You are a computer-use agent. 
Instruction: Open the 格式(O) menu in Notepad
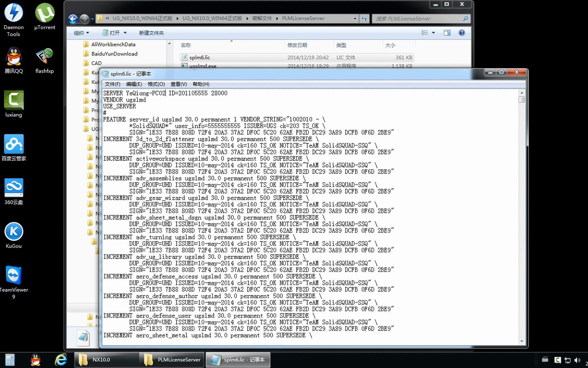click(x=156, y=84)
